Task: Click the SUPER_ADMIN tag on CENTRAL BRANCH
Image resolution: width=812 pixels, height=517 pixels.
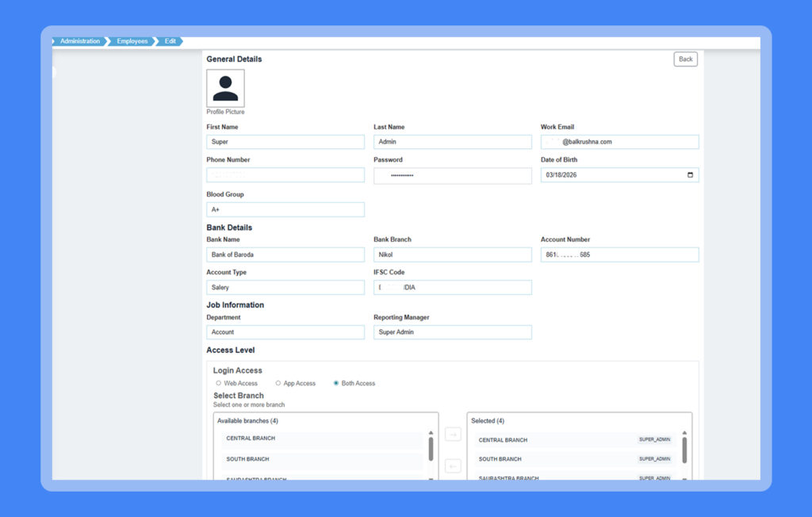Action: (654, 439)
